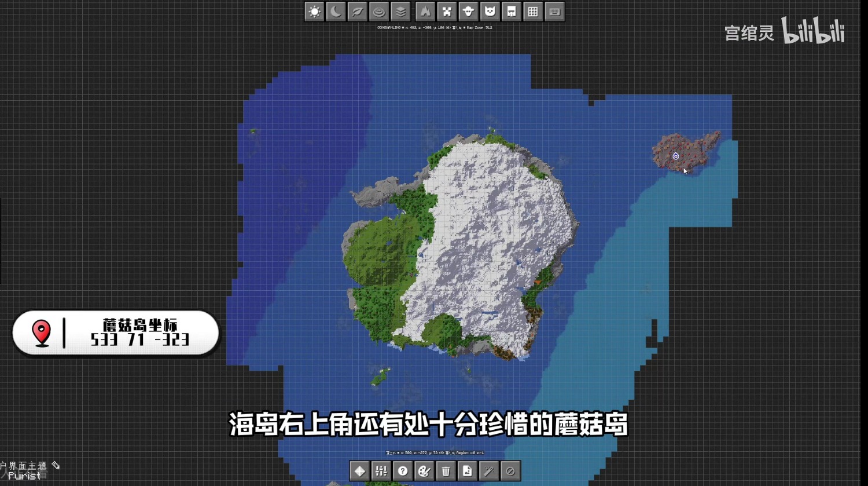Toggle the grid overlay button

coord(533,12)
